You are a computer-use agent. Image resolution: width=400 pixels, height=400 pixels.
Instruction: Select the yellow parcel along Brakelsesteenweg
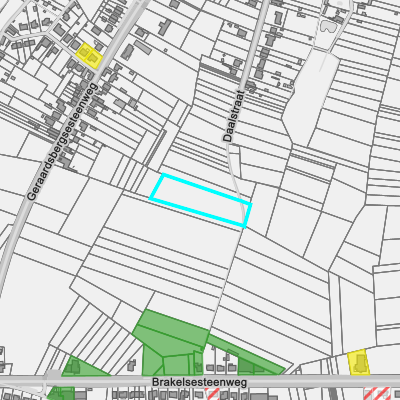359,362
